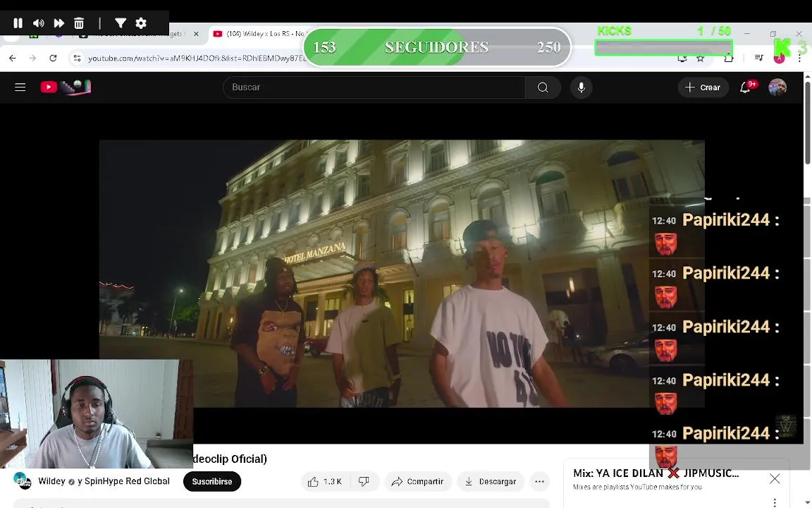Click the magnifier search button
The width and height of the screenshot is (812, 508).
(543, 87)
